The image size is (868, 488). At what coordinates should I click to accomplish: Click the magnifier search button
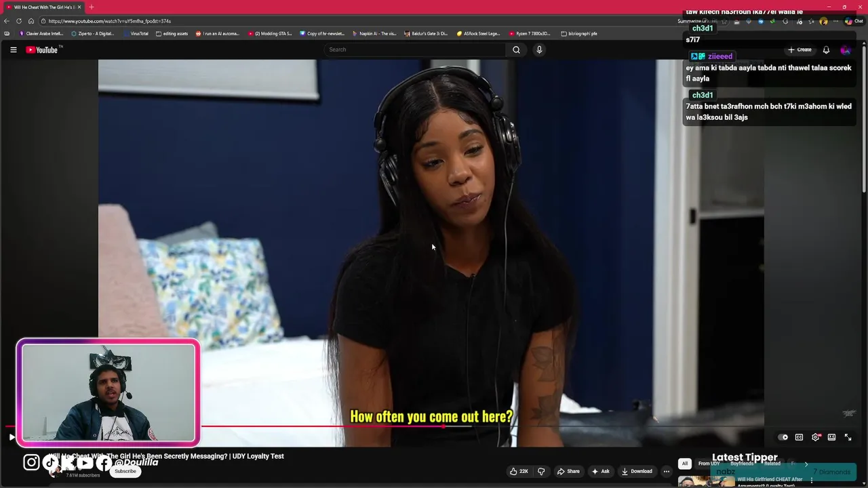tap(516, 49)
